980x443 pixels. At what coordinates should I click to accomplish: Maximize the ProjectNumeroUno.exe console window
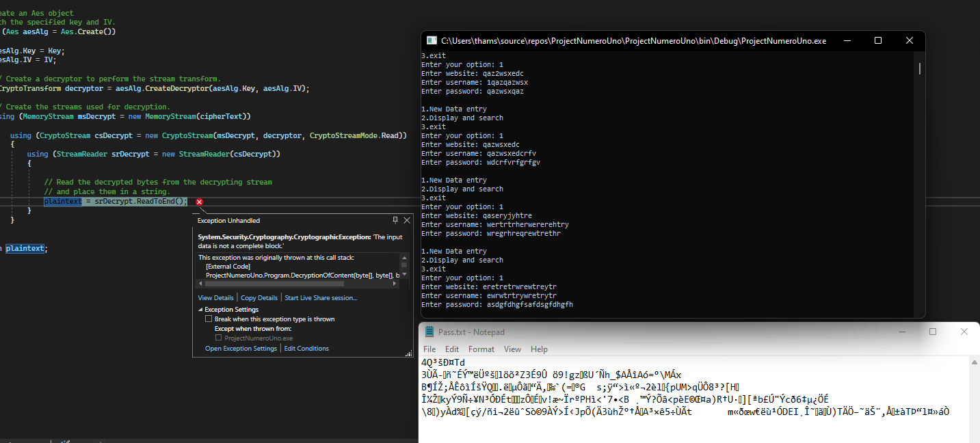click(878, 41)
